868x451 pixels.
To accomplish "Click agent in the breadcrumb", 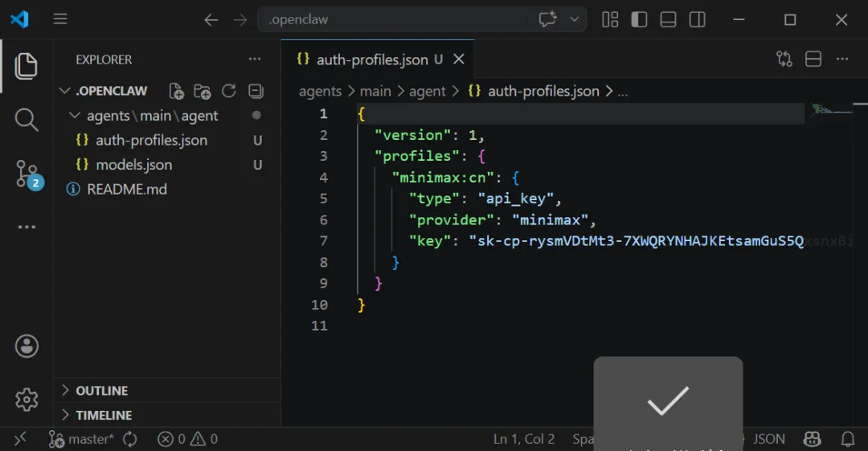I will pyautogui.click(x=427, y=91).
